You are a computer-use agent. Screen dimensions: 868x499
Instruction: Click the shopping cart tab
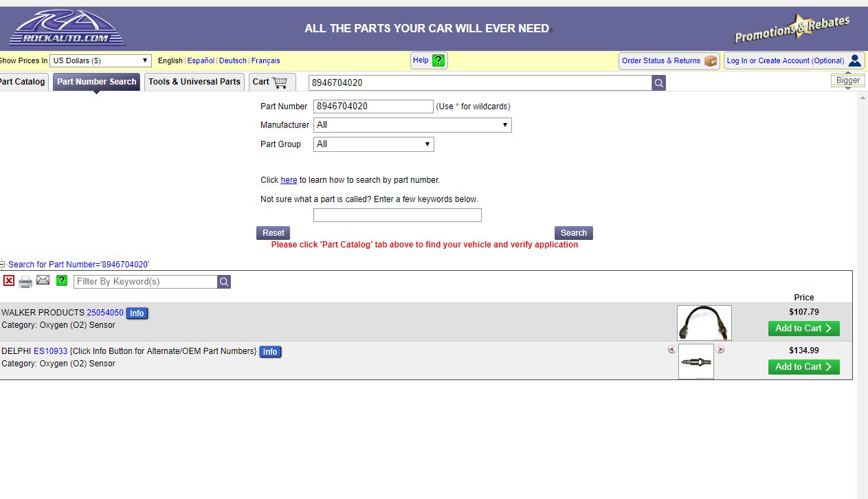click(272, 82)
